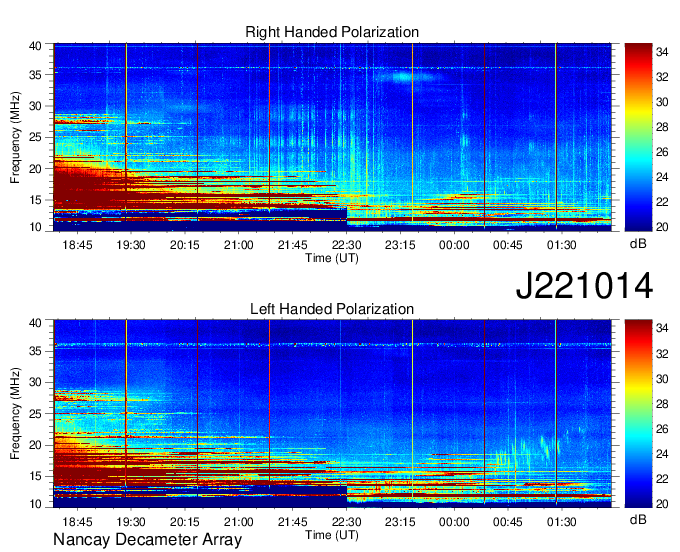Click the "34" value on the Right Handed colorbar
Screen dimensions: 680x552
(662, 52)
